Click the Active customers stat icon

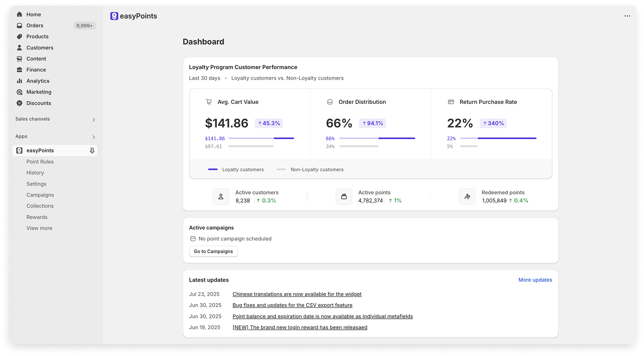click(221, 197)
